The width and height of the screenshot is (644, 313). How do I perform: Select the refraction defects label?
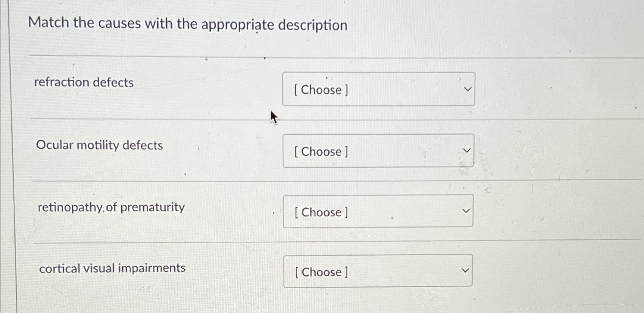pyautogui.click(x=83, y=82)
